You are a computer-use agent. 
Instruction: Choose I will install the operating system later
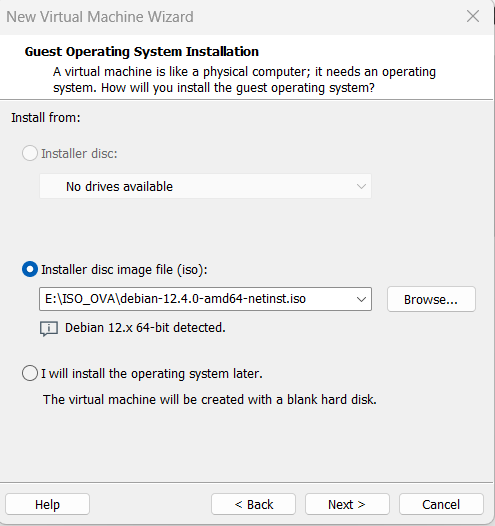click(x=30, y=373)
